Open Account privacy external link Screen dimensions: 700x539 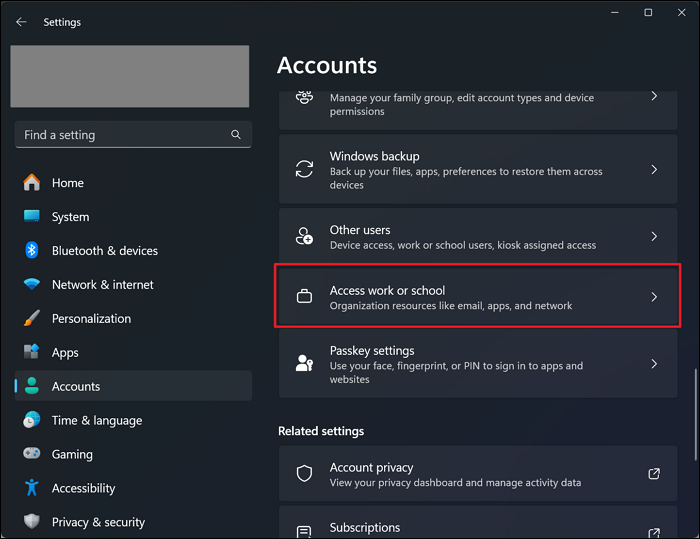tap(654, 474)
